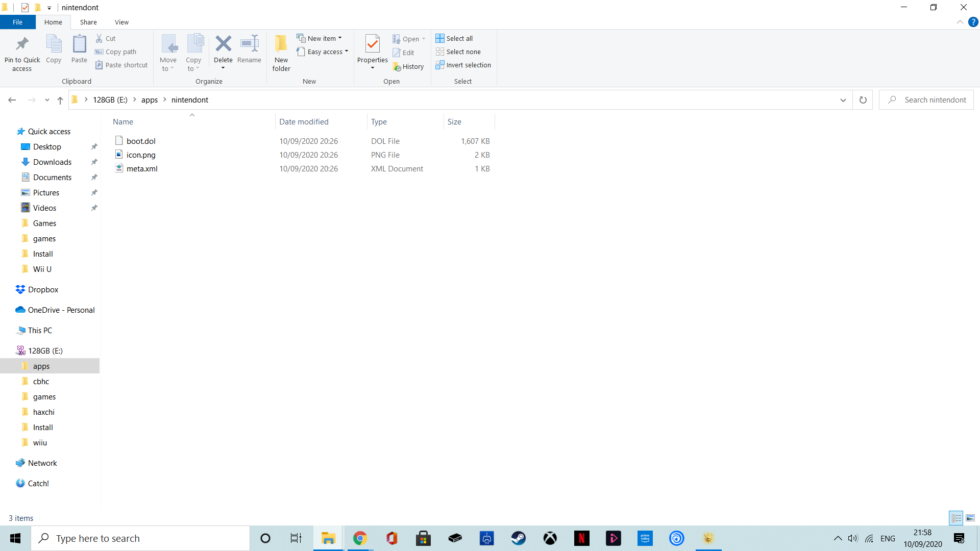The image size is (980, 551).
Task: Open the Easy access dropdown
Action: point(323,52)
